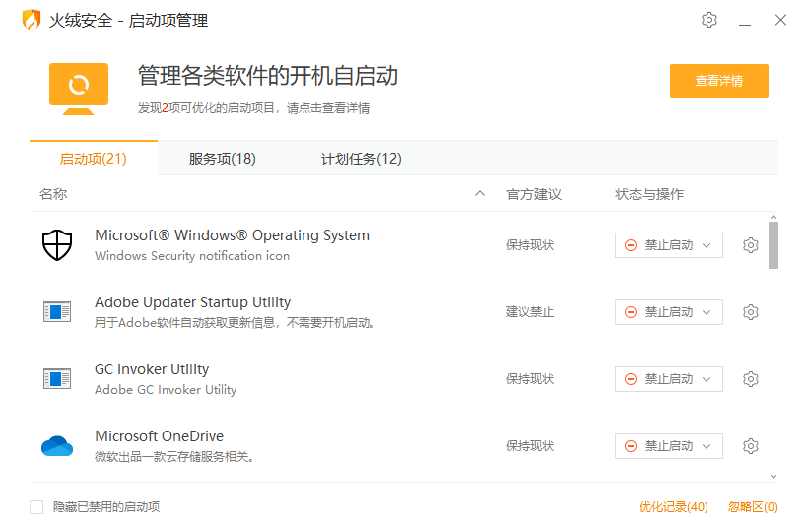Open settings gear in the title bar
The width and height of the screenshot is (808, 532).
tap(709, 20)
